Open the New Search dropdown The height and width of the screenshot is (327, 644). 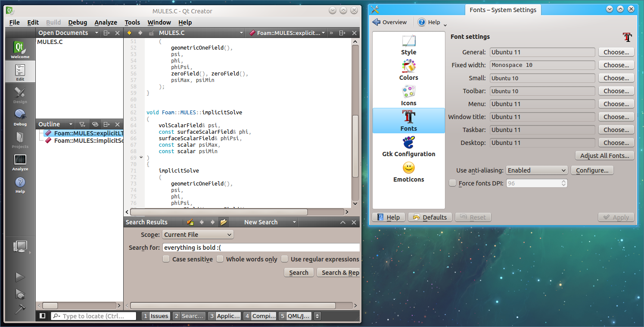click(x=294, y=222)
